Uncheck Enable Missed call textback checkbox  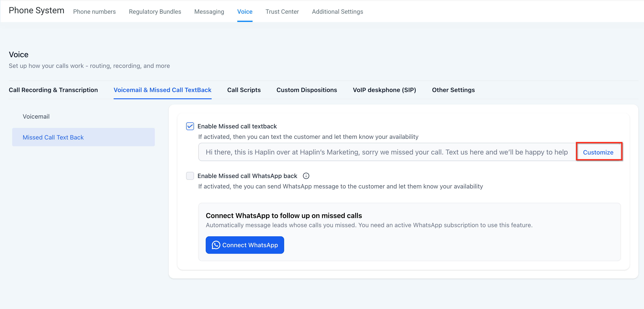[190, 126]
